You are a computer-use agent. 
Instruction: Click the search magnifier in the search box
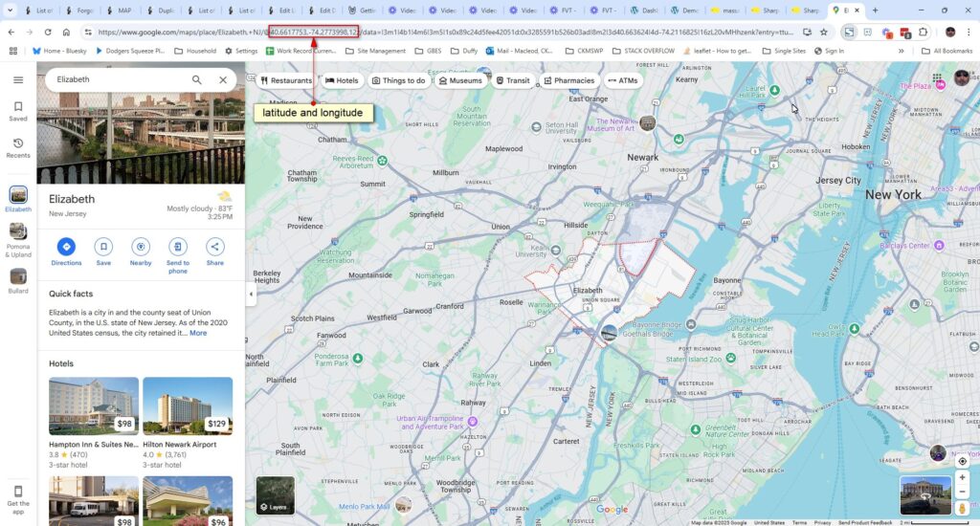point(197,80)
